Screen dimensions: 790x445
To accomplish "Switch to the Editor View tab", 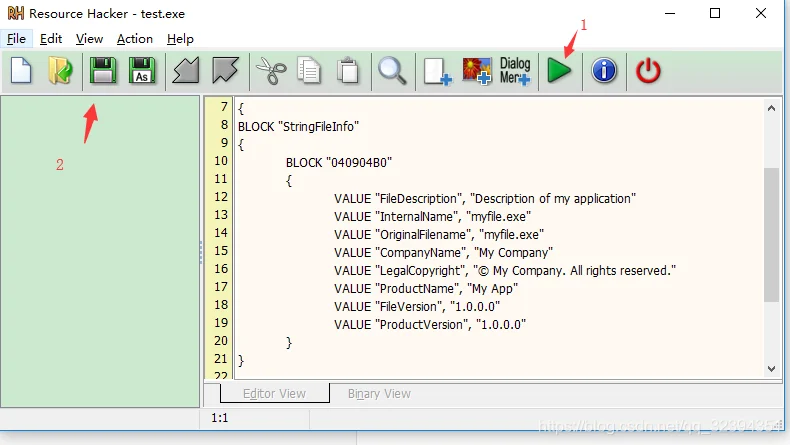I will [275, 393].
